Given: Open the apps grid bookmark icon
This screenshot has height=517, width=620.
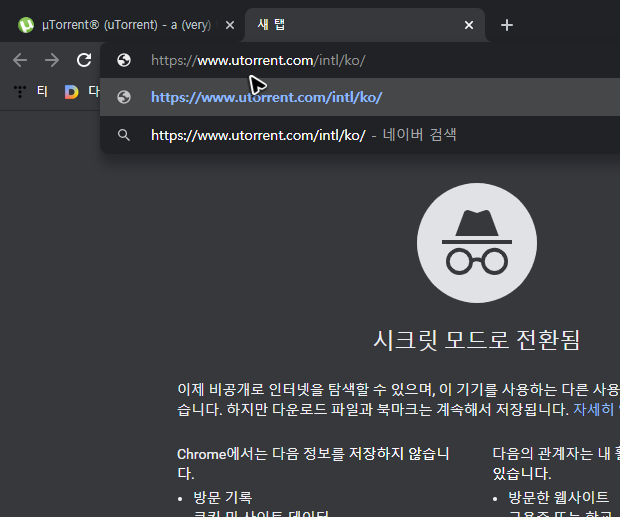Looking at the screenshot, I should 20,92.
